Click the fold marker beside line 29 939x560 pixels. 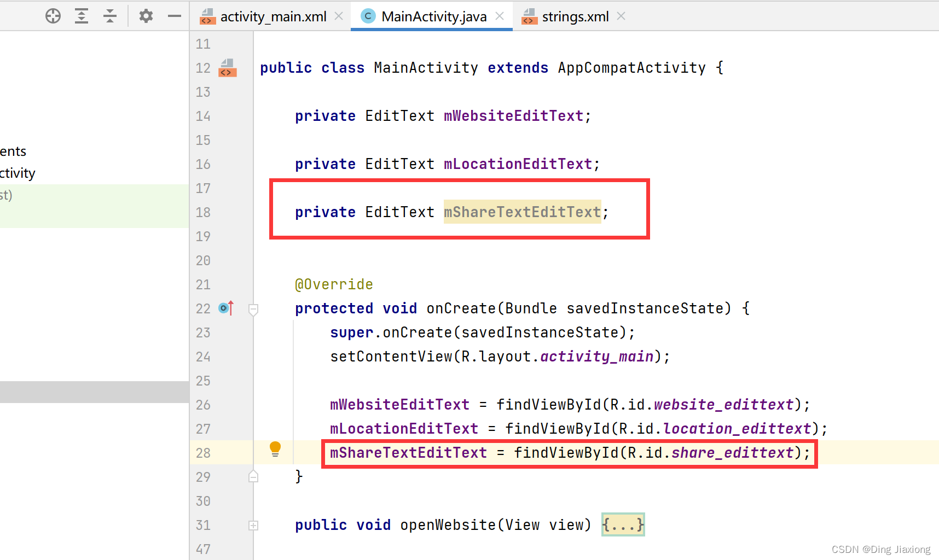point(253,476)
